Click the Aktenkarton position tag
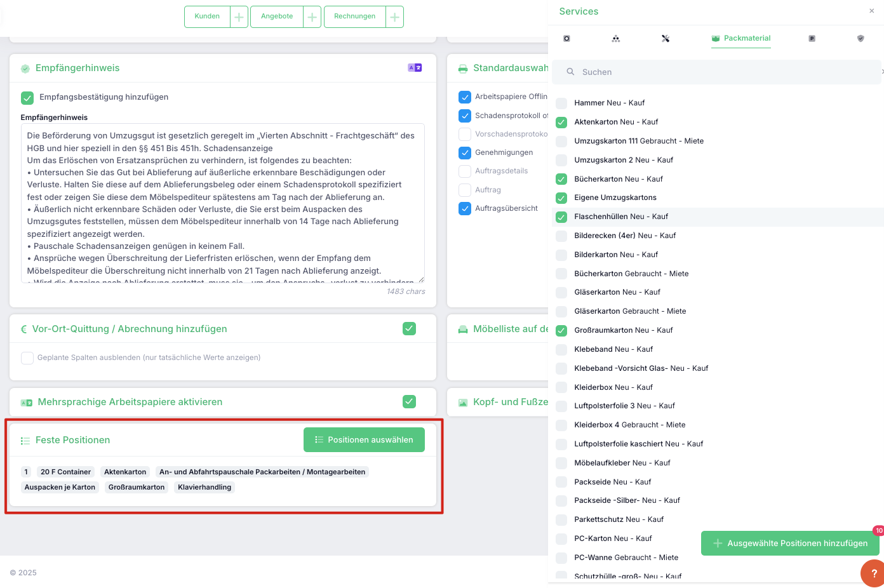Screen dimensions: 884x588 click(x=125, y=472)
